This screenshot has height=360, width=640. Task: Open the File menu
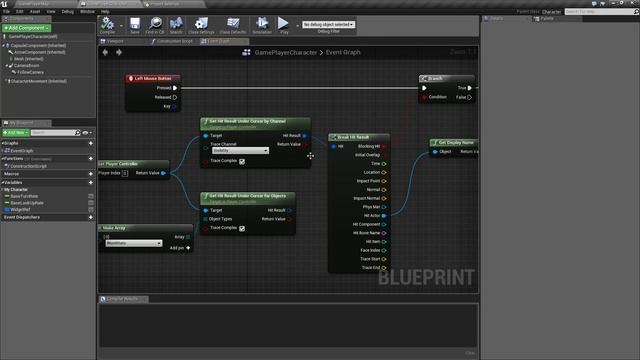coord(7,11)
